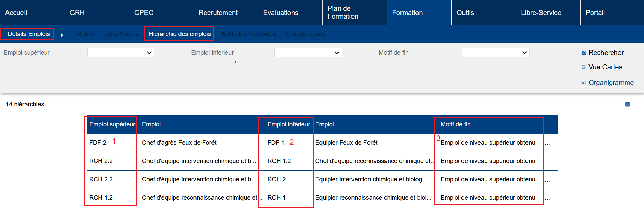
Task: Go to the Plan de Formation menu
Action: 343,13
